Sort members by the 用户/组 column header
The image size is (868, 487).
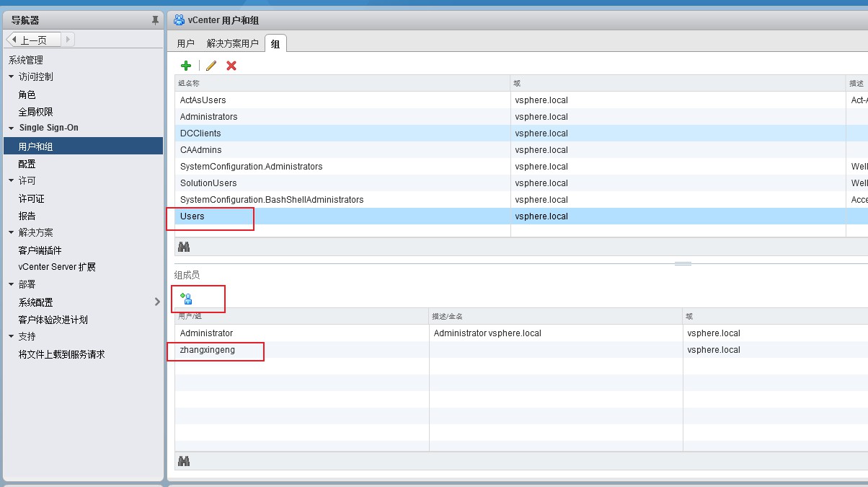pyautogui.click(x=302, y=316)
